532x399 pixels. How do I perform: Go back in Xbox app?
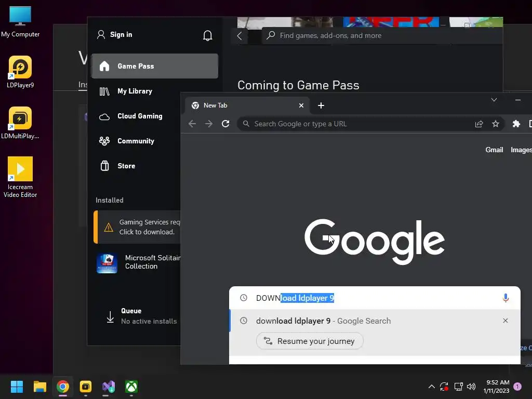coord(240,36)
